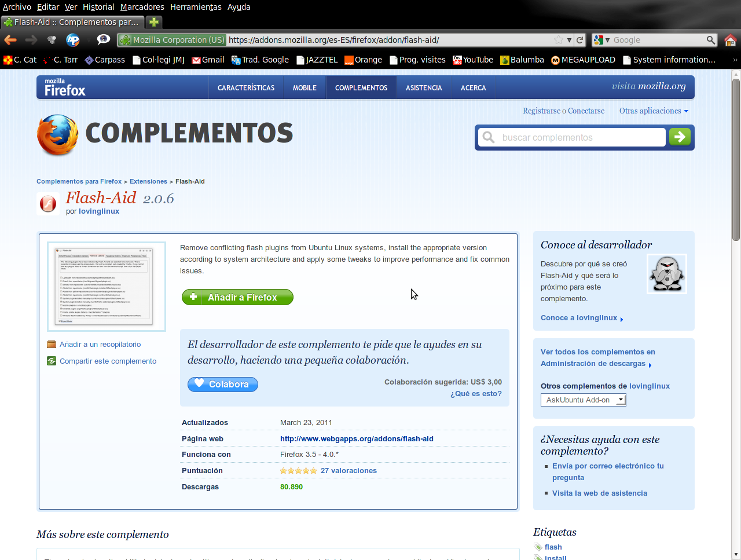The height and width of the screenshot is (560, 741).
Task: Click Añadir a un recopilatorio
Action: [x=100, y=344]
